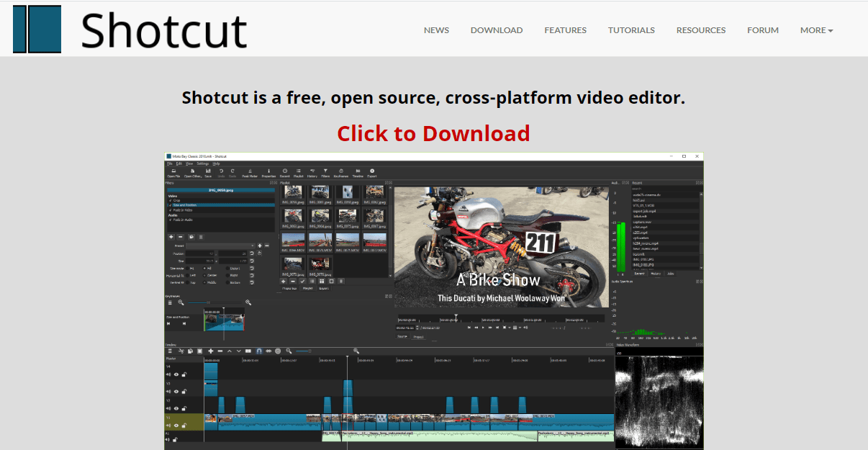868x450 pixels.
Task: Switch to the Jobs tab in the Recent panel
Action: (x=670, y=274)
